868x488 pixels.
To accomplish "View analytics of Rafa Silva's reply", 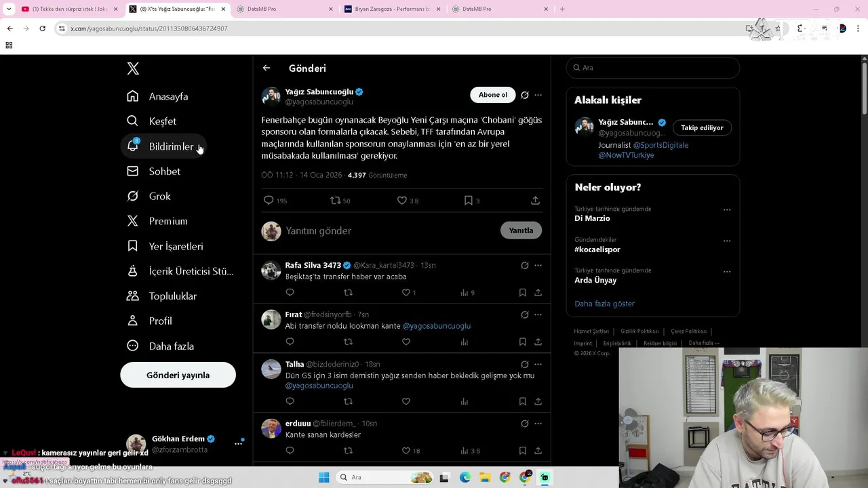I will [x=467, y=293].
